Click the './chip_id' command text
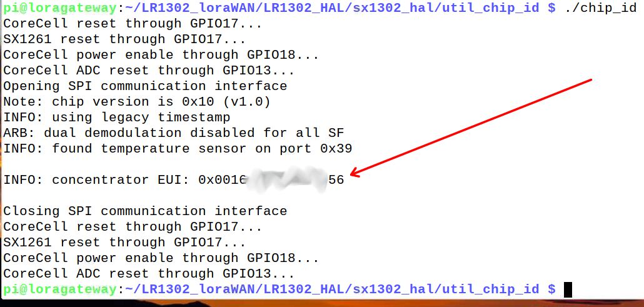The image size is (644, 307). 601,8
